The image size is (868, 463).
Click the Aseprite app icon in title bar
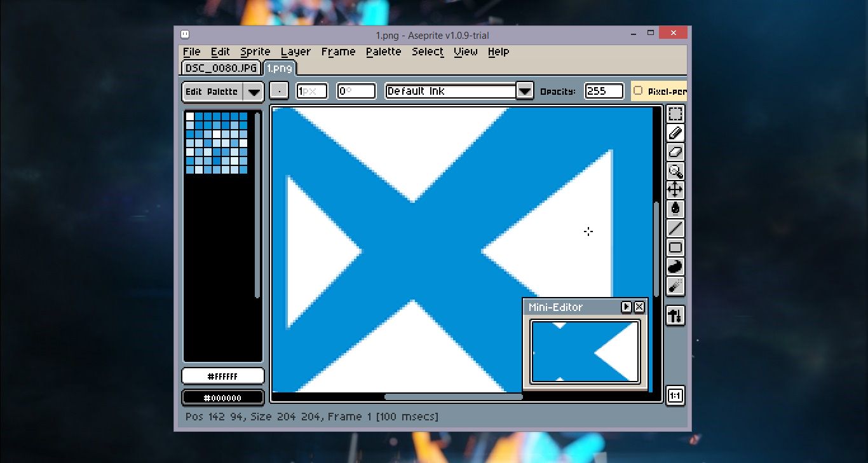[x=184, y=34]
